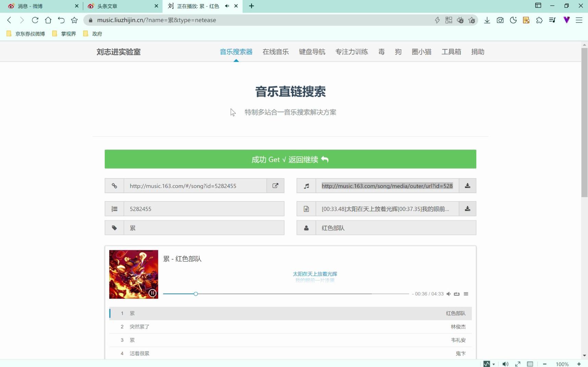Screen dimensions: 588x367
Task: Click the green 成功 Get 返回继续 button
Action: point(290,159)
